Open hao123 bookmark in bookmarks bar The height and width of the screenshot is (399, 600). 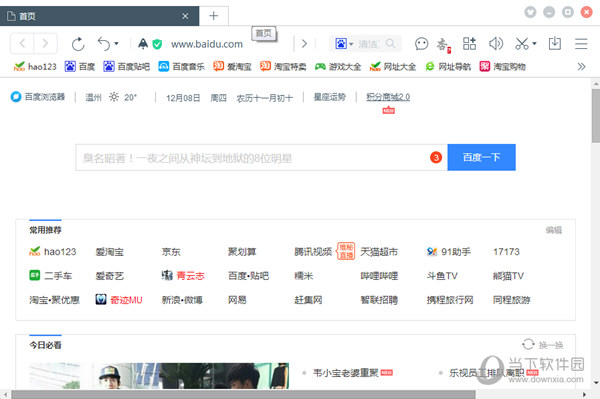(x=35, y=67)
